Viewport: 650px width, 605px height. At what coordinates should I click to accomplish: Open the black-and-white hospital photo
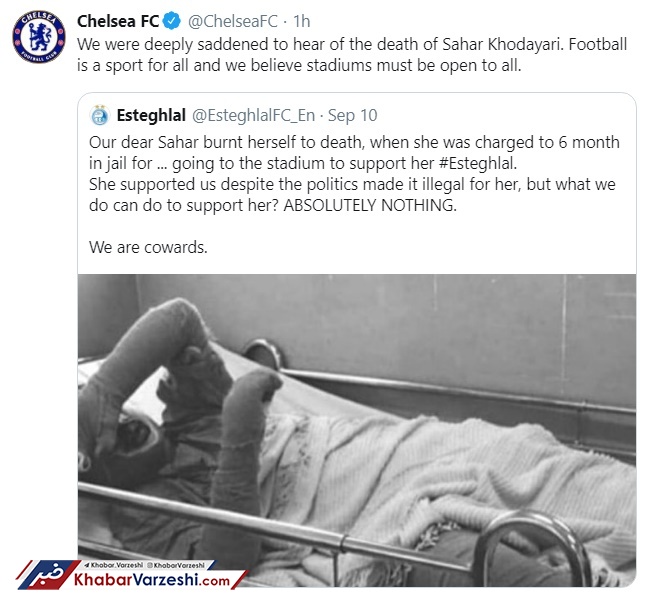357,430
